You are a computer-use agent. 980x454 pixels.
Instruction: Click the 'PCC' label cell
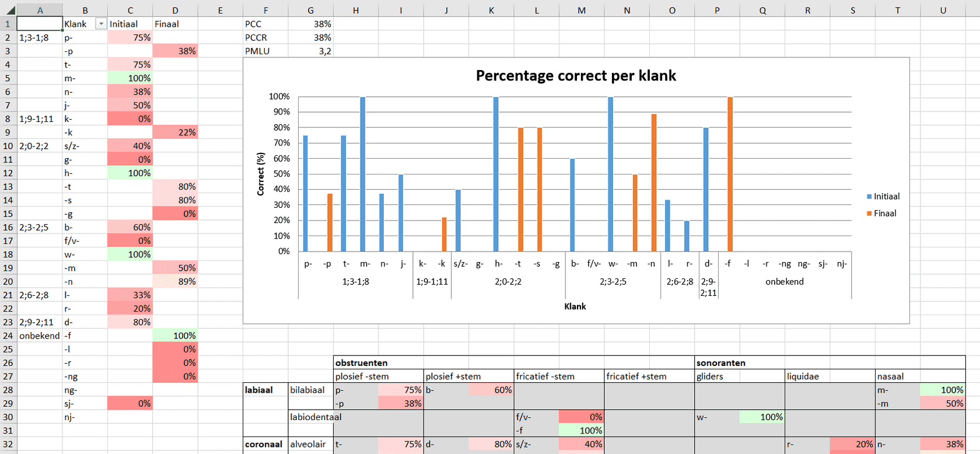click(265, 24)
